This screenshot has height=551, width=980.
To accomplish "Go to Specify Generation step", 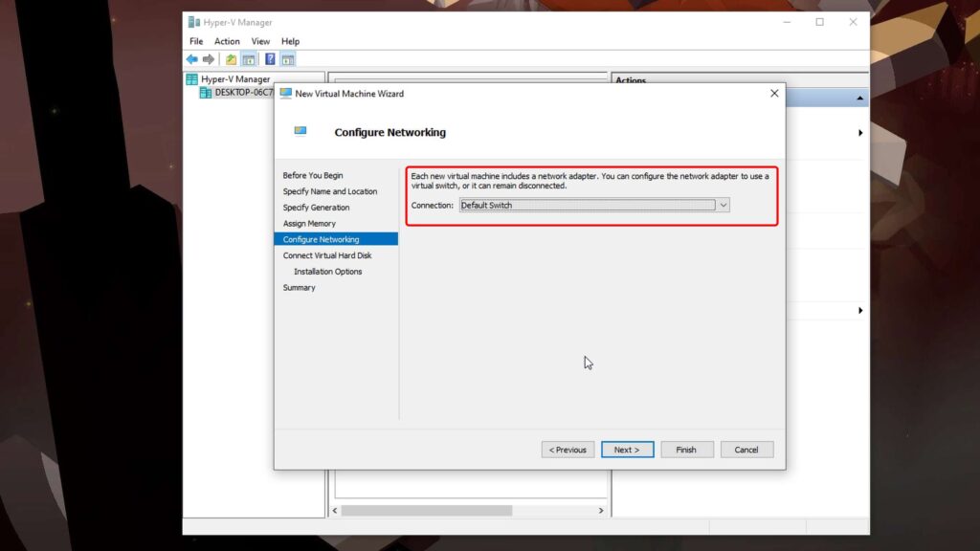I will pyautogui.click(x=316, y=208).
